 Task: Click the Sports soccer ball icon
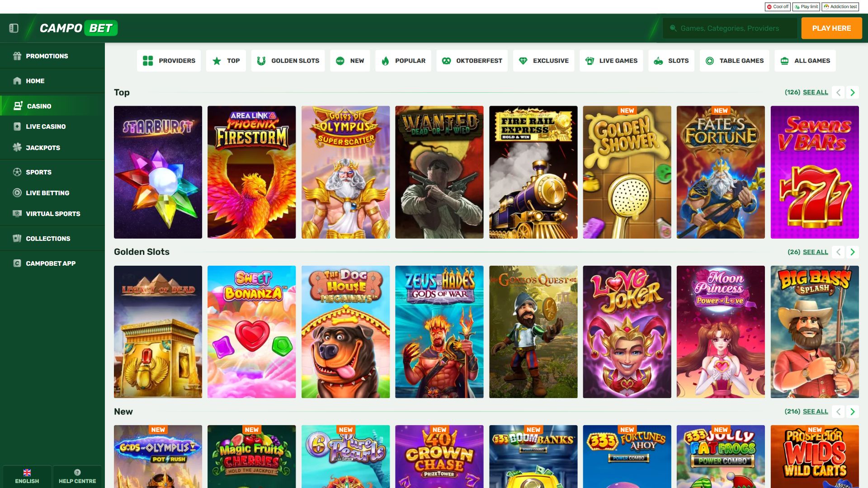point(17,172)
